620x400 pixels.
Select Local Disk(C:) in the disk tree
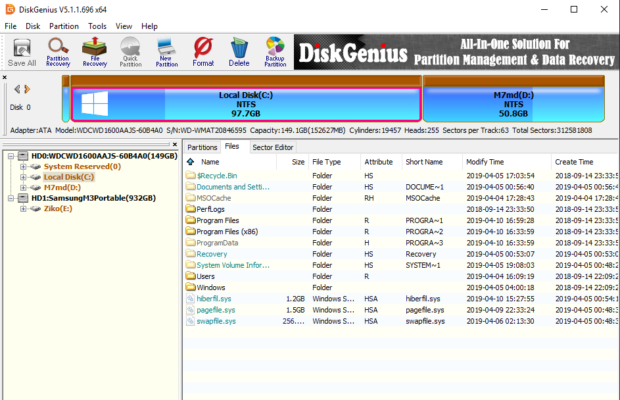tap(69, 177)
